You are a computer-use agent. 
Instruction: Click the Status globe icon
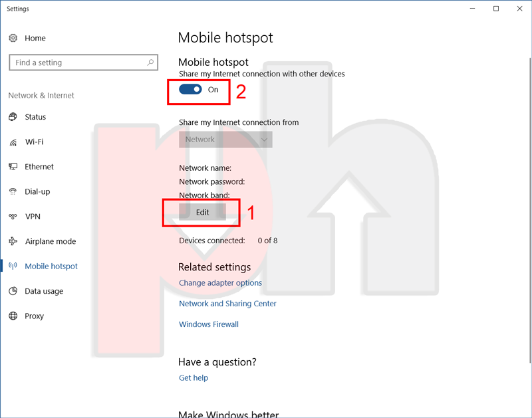click(13, 117)
